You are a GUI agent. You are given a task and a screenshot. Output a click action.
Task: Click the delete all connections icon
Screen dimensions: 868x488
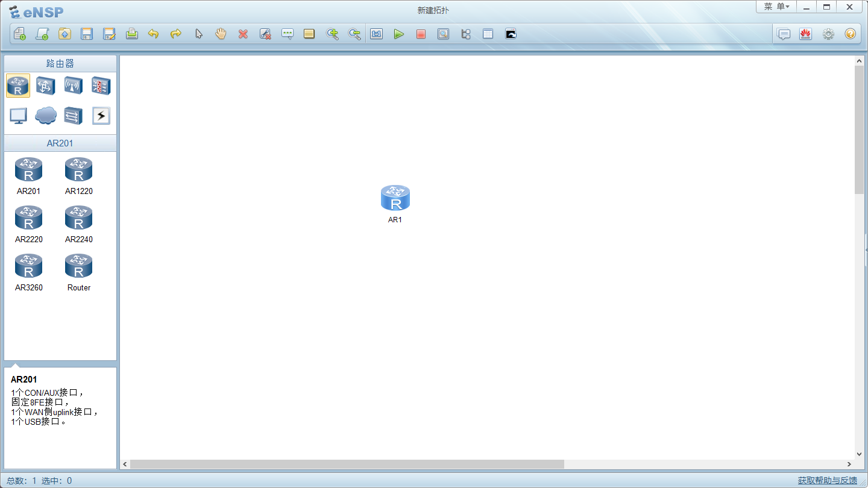[265, 34]
